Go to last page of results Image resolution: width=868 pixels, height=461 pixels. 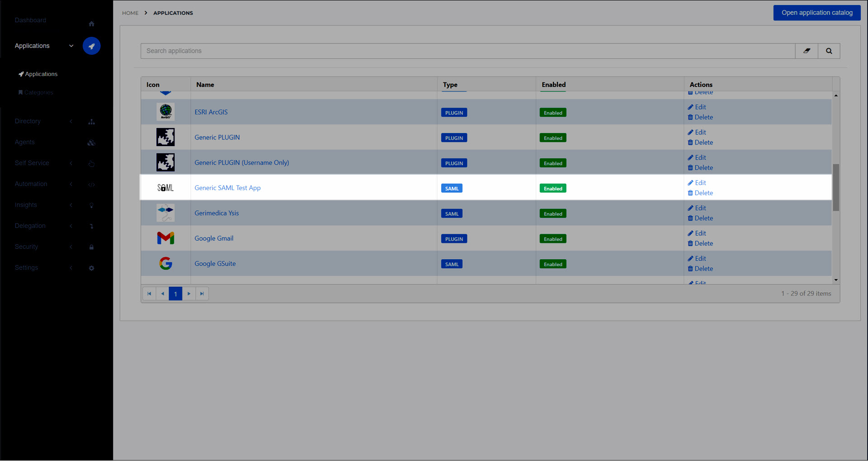click(x=202, y=294)
